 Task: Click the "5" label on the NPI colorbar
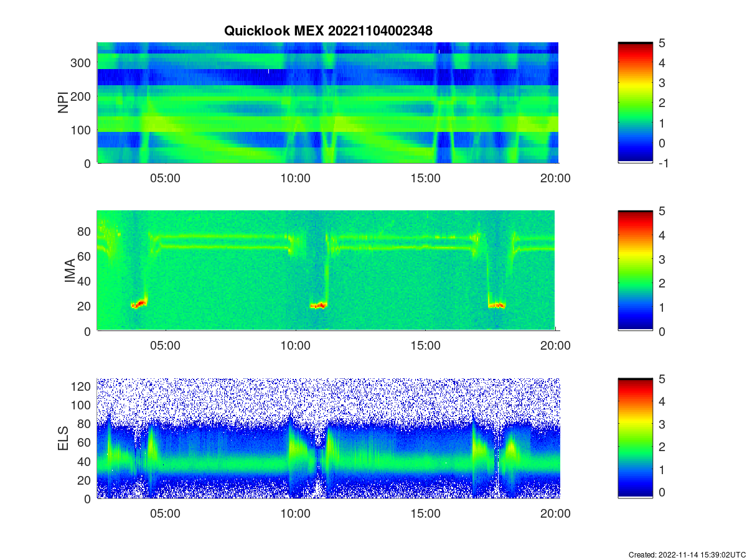click(x=662, y=43)
